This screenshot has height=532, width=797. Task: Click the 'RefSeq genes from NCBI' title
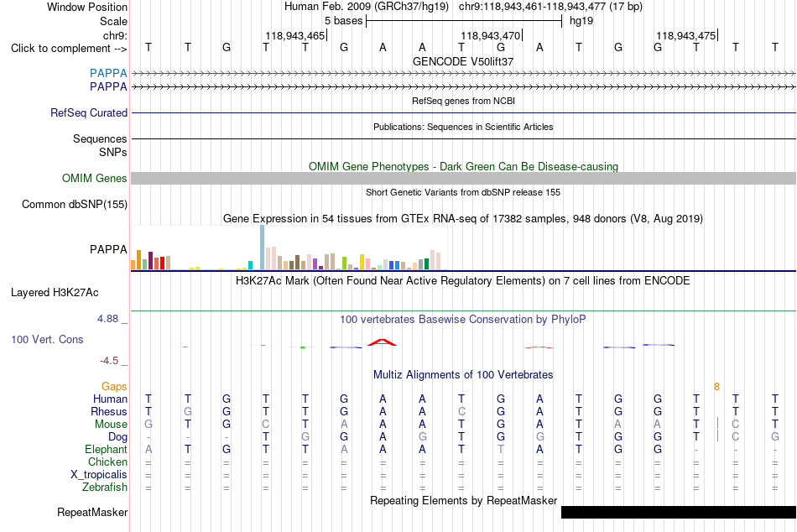pyautogui.click(x=463, y=101)
